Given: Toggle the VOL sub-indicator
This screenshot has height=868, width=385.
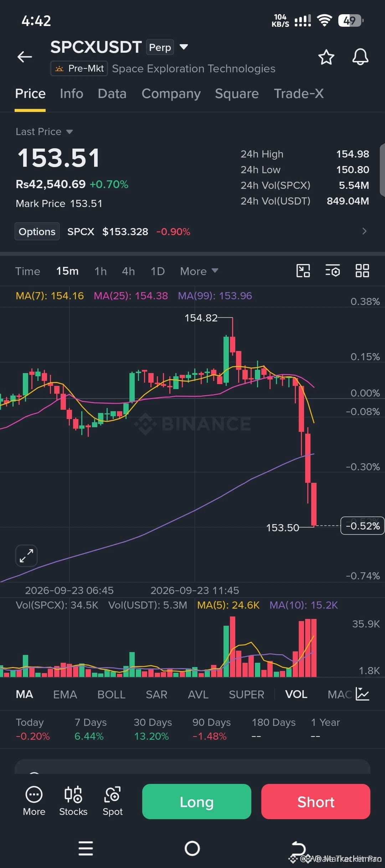Looking at the screenshot, I should click(296, 694).
